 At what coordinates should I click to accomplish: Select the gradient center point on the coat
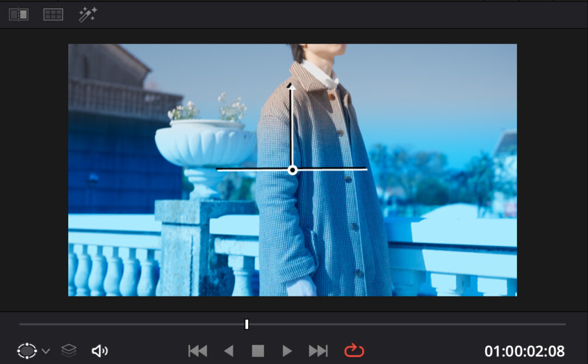[x=292, y=170]
